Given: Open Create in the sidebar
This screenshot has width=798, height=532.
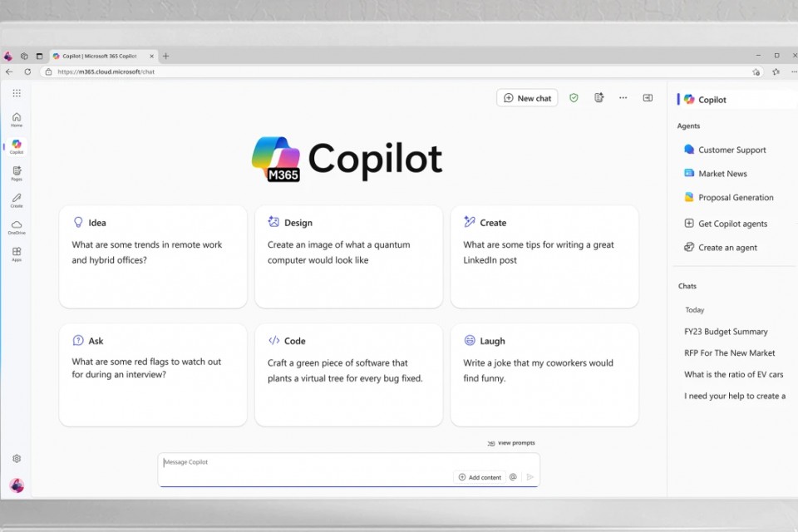Looking at the screenshot, I should click(17, 200).
